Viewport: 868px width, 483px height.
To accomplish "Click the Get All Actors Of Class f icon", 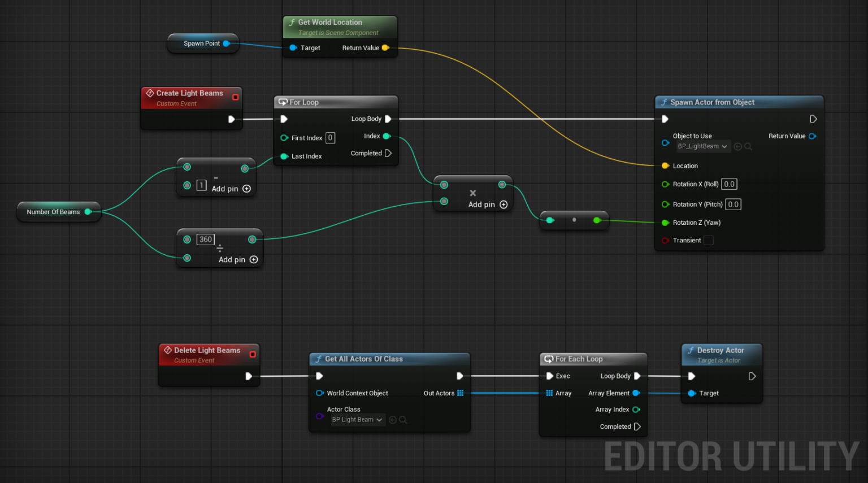I will [x=318, y=359].
